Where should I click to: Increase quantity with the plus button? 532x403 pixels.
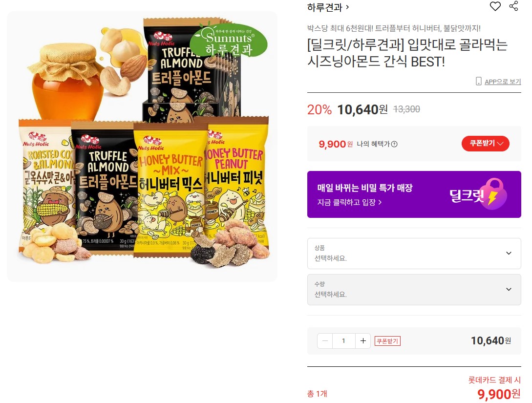362,341
